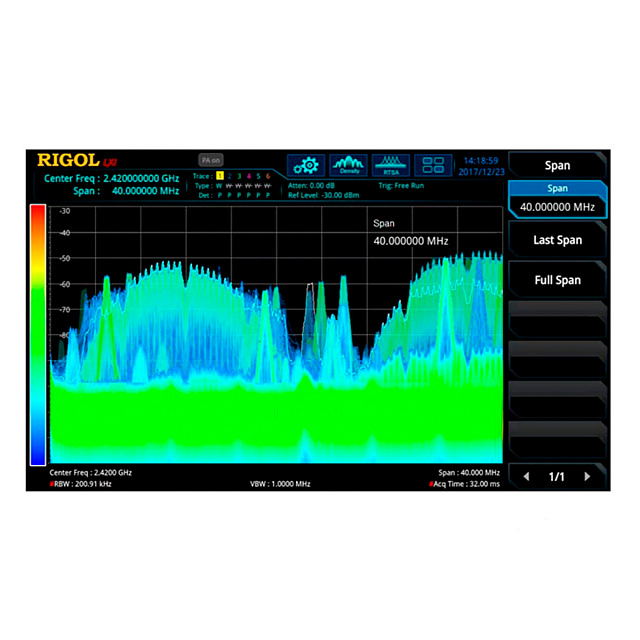Select trace 6 in trace list

(268, 176)
